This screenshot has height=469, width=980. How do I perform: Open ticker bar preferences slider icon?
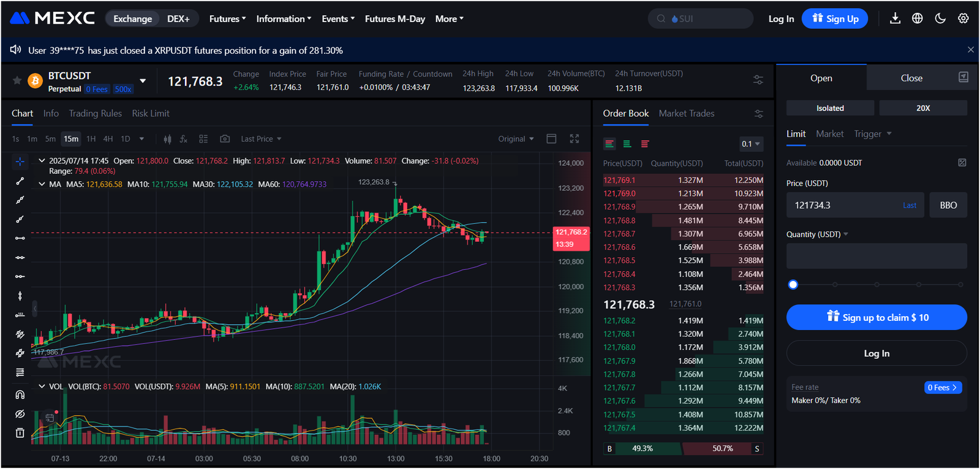[x=758, y=80]
